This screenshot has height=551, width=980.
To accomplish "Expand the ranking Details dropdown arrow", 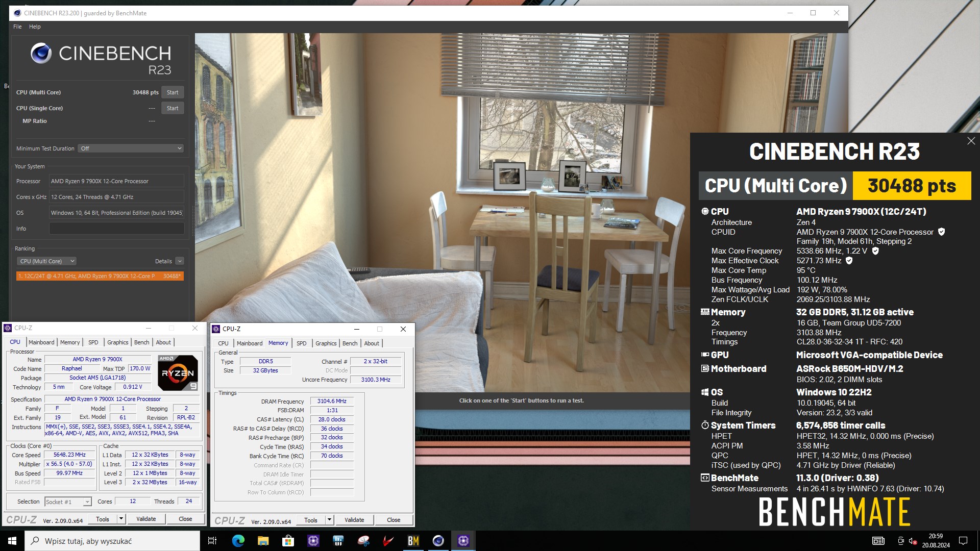I will pos(180,261).
